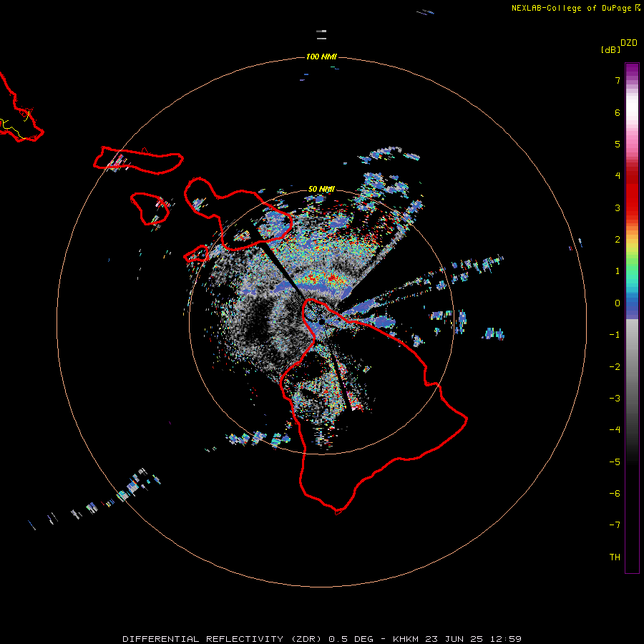
Task: Click the -4 value on color scale
Action: [615, 430]
